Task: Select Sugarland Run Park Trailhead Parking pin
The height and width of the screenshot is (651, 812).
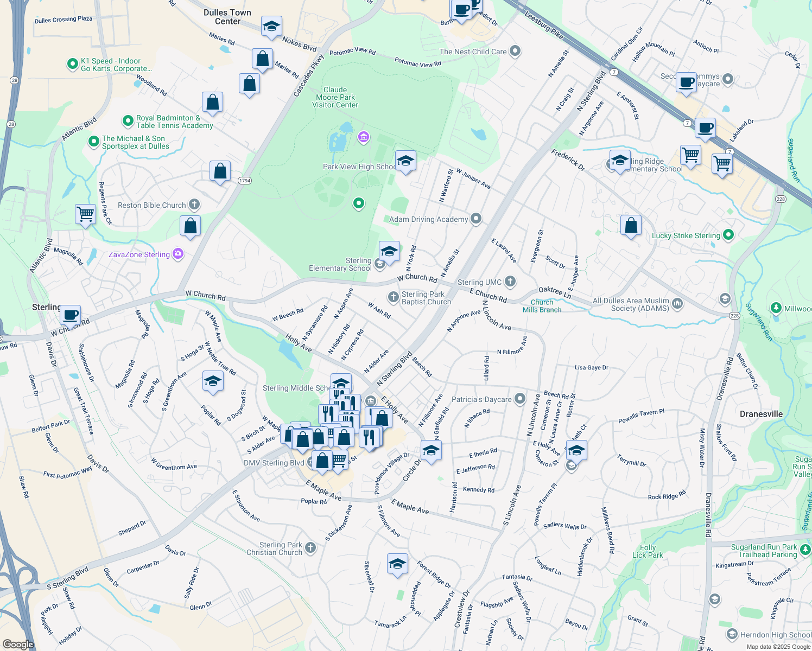Action: [x=805, y=550]
